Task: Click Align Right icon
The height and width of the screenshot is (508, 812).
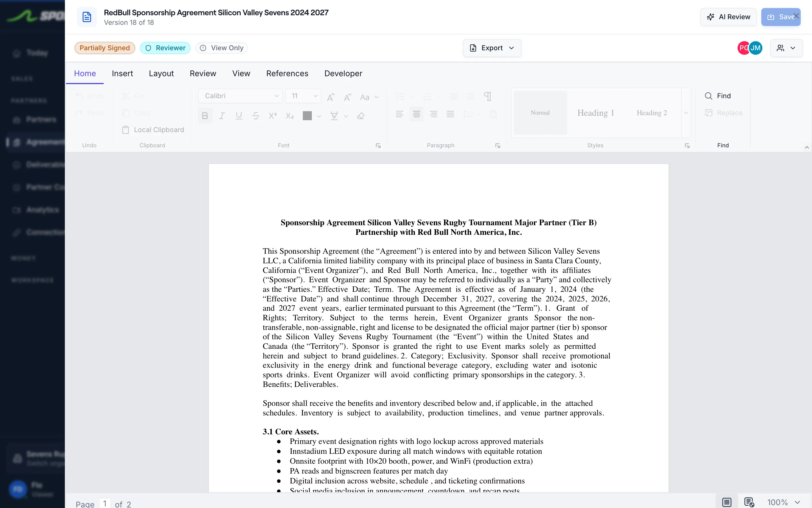Action: 434,114
